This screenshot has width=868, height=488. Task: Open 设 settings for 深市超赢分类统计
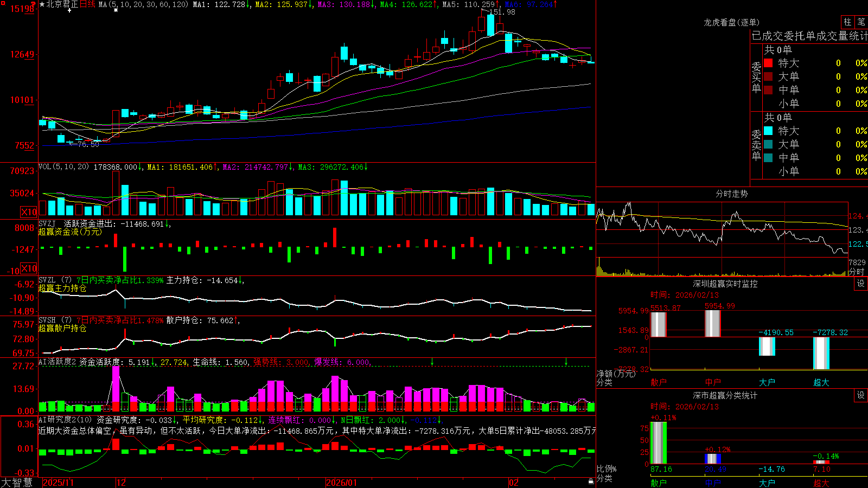click(x=861, y=395)
